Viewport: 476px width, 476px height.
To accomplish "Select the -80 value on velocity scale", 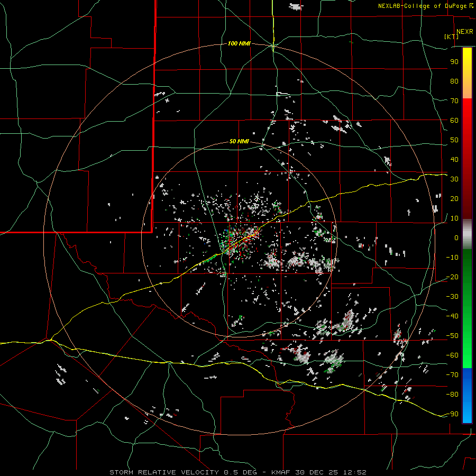I will 452,395.
